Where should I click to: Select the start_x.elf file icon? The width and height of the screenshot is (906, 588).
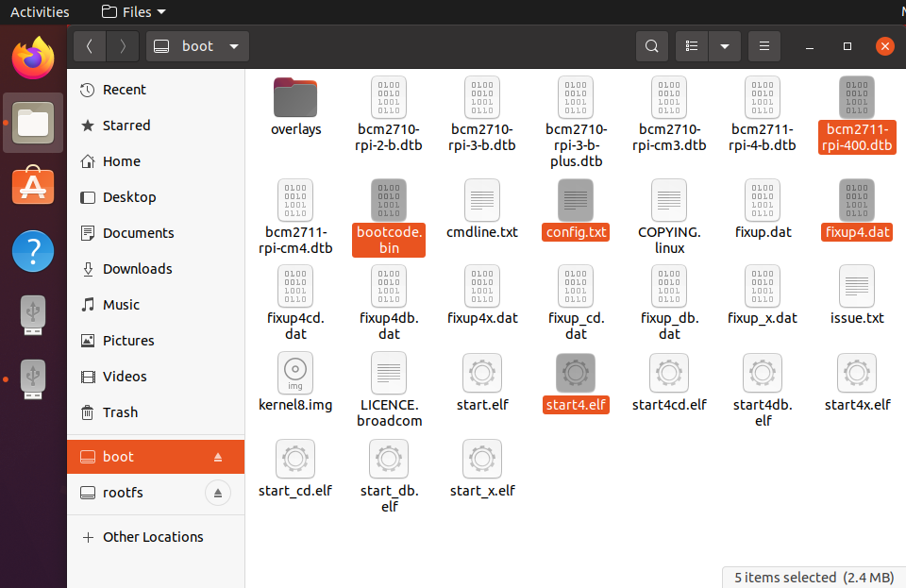tap(482, 459)
